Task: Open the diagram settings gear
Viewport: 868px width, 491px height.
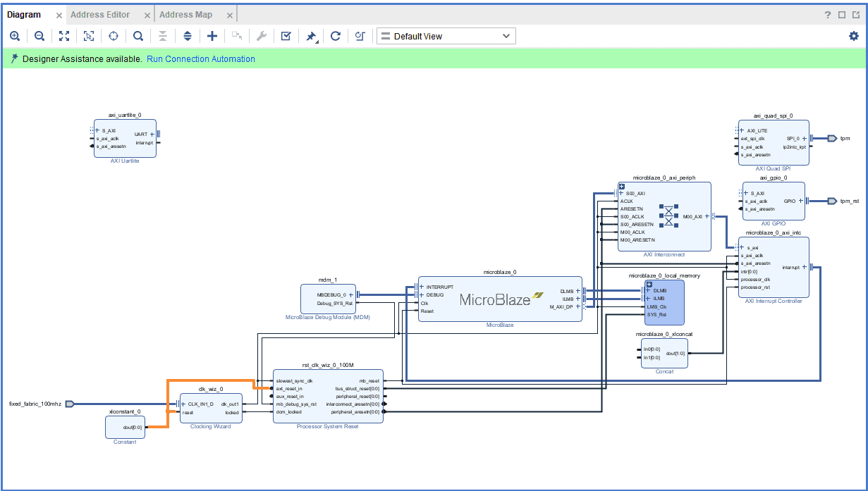Action: 854,36
